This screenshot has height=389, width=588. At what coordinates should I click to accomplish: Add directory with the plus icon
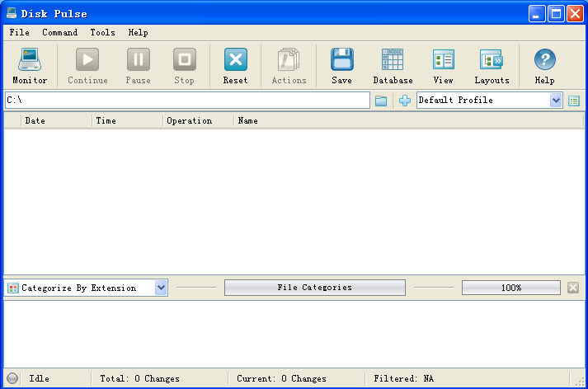point(404,101)
